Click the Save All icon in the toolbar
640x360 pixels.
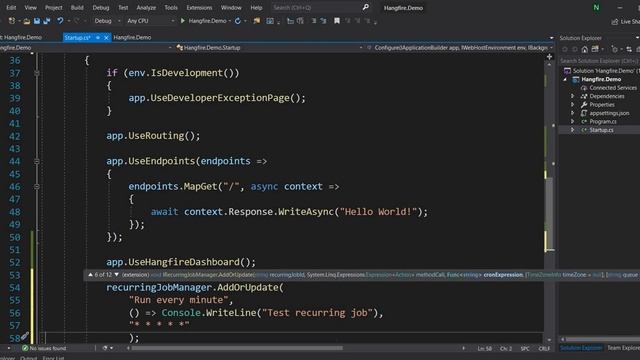pos(47,21)
